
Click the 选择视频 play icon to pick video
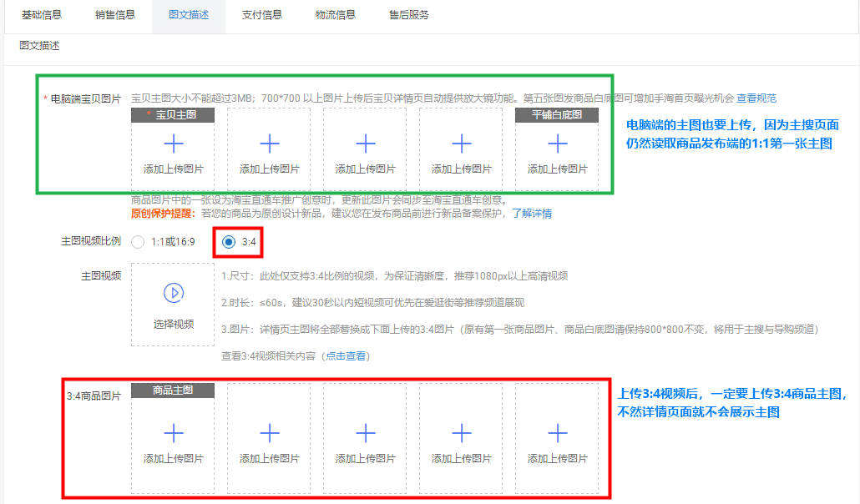(x=173, y=292)
